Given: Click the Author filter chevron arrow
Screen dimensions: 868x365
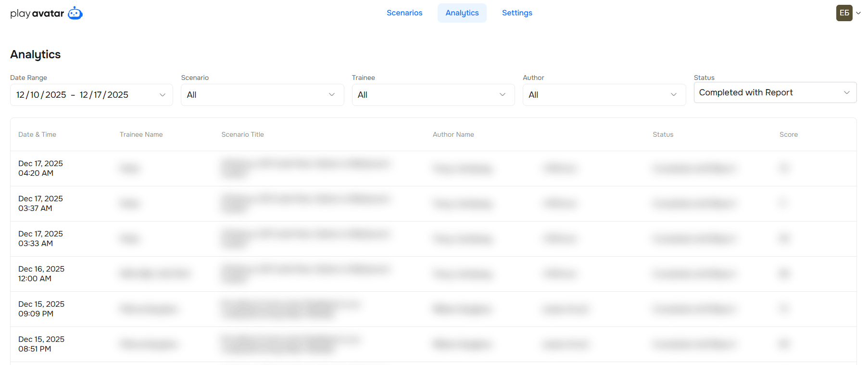Looking at the screenshot, I should [x=674, y=95].
